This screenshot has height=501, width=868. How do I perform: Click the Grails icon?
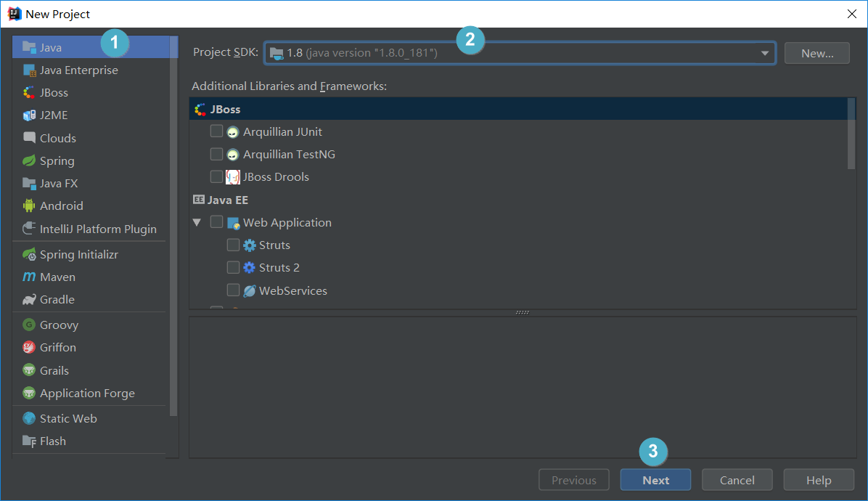tap(29, 370)
